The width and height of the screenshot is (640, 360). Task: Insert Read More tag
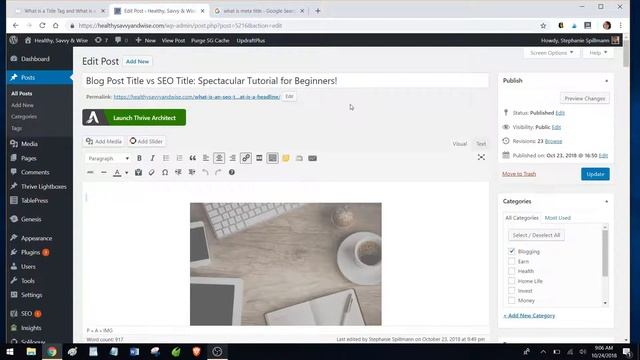click(x=259, y=158)
